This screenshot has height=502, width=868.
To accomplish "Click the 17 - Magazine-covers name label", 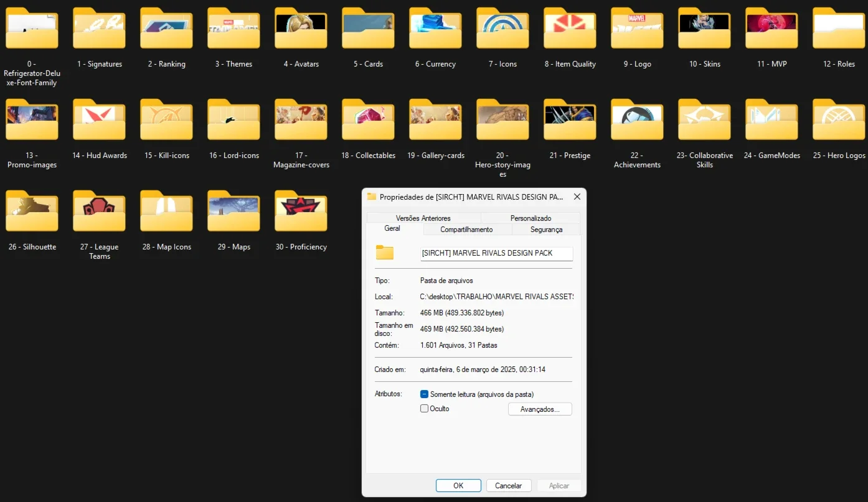I will tap(301, 160).
